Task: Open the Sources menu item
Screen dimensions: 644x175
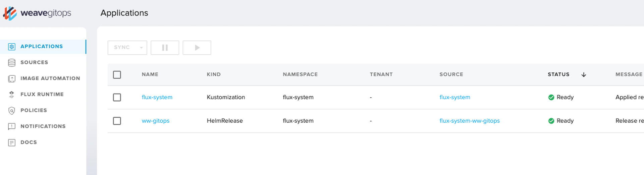Action: [34, 62]
